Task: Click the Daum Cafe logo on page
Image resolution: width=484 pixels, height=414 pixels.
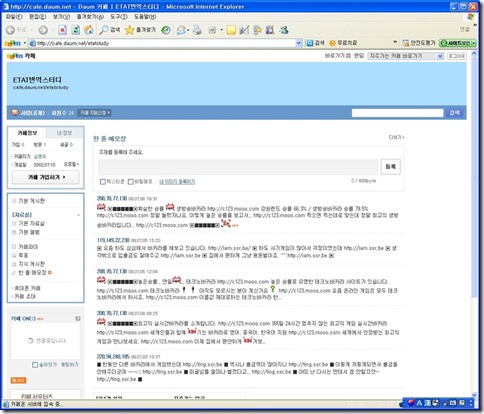Action: (21, 56)
